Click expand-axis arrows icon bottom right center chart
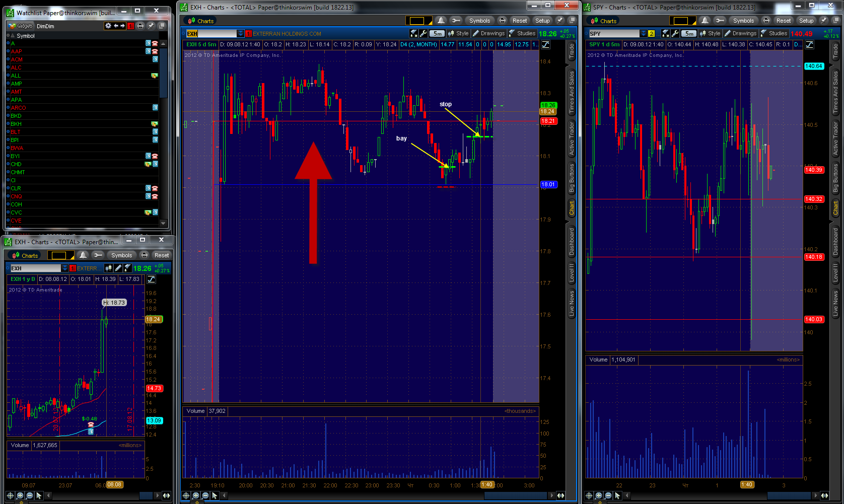This screenshot has height=504, width=844. click(x=560, y=495)
